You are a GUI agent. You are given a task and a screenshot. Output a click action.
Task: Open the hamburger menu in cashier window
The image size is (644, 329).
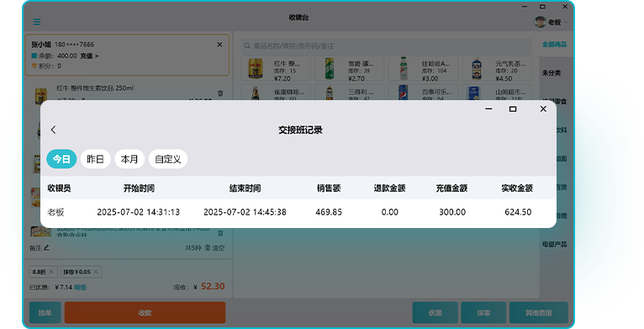pos(37,22)
